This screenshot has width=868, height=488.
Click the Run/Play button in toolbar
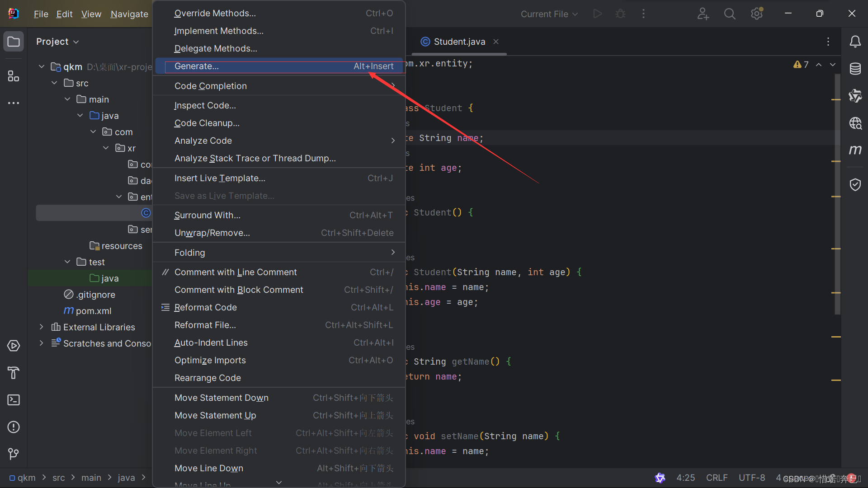pos(597,13)
